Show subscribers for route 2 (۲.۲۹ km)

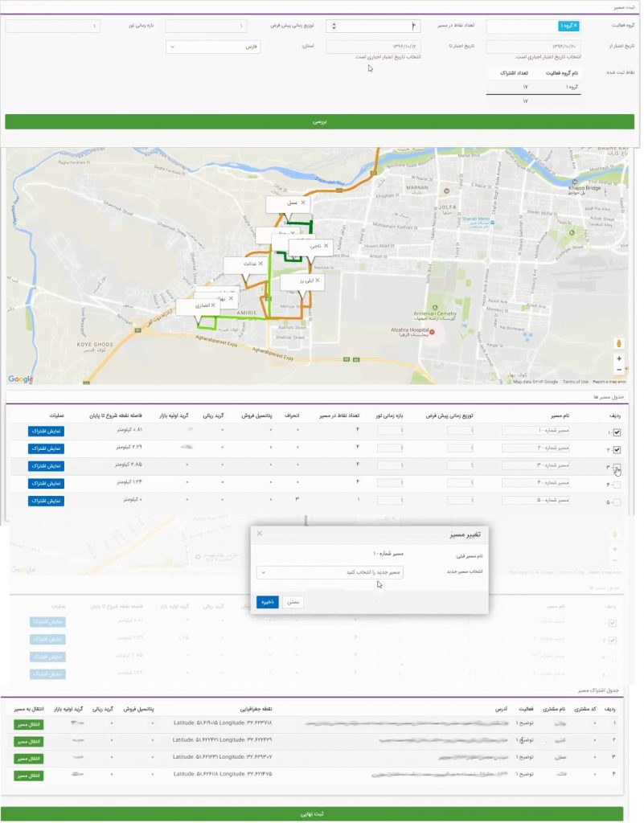click(46, 448)
